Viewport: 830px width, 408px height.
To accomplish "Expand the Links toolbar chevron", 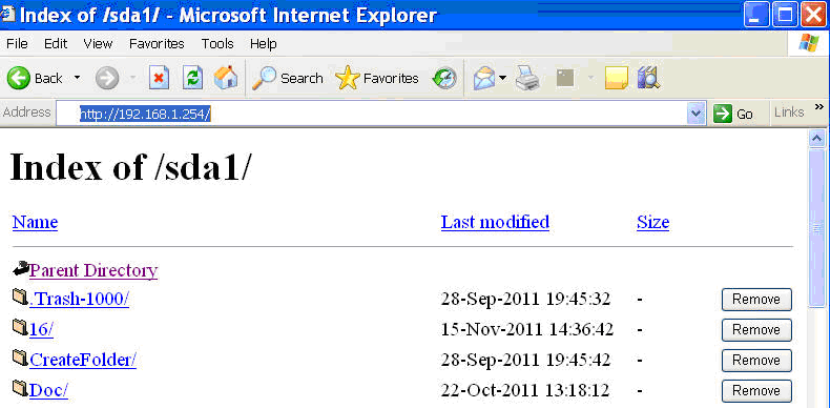I will [x=819, y=108].
